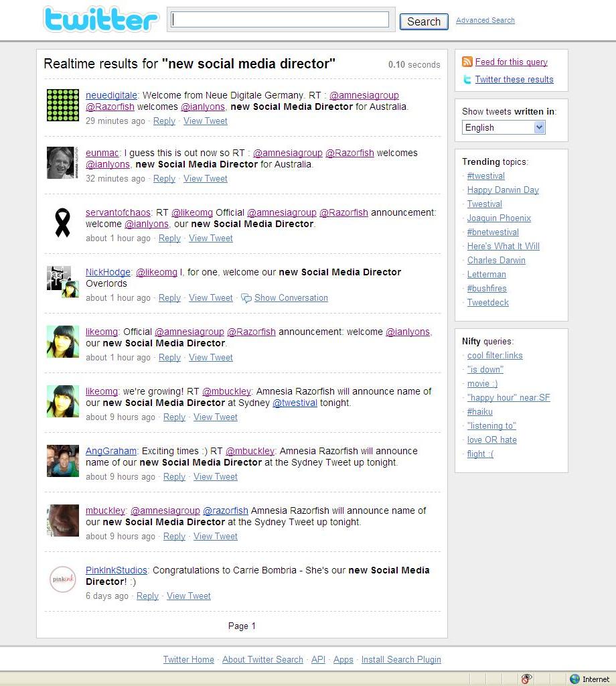
Task: Click the orange RSS feed icon
Action: click(467, 62)
